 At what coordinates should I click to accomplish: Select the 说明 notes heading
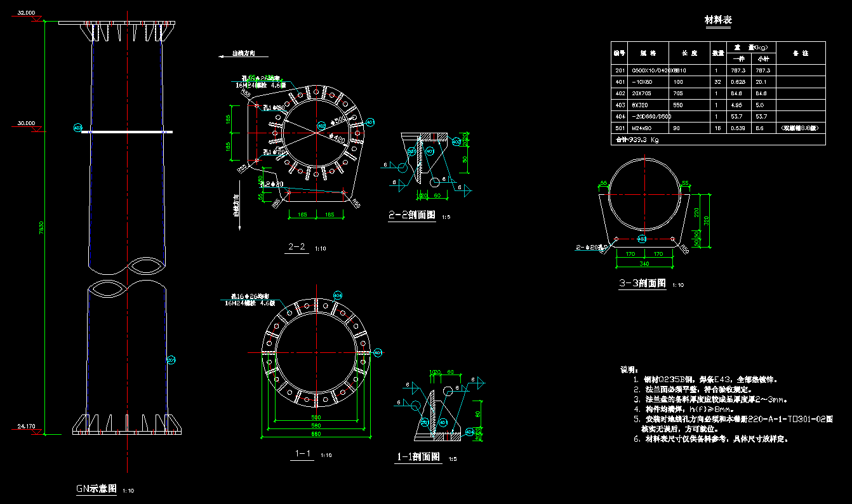[629, 369]
